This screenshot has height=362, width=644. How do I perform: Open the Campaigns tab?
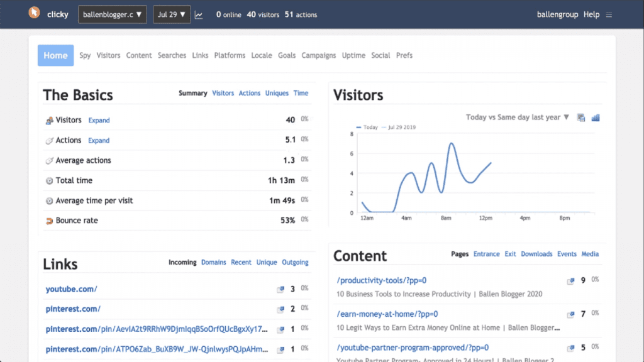[318, 55]
